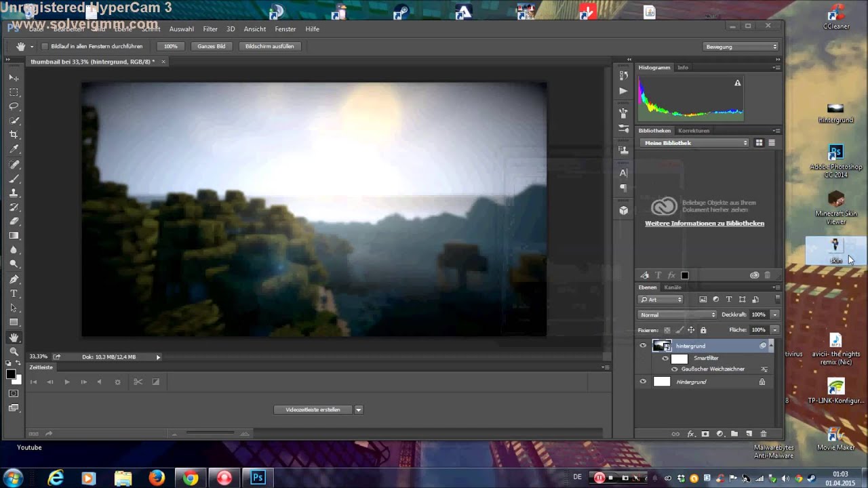Open the Auswahl menu
The width and height of the screenshot is (868, 488).
[x=182, y=29]
